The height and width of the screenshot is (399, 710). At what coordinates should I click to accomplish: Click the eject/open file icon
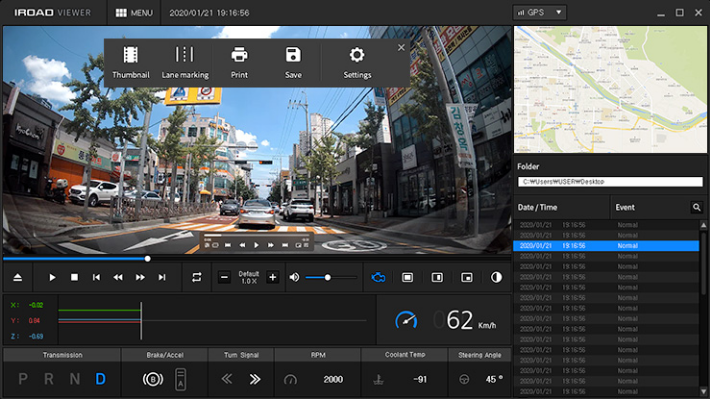tap(18, 277)
